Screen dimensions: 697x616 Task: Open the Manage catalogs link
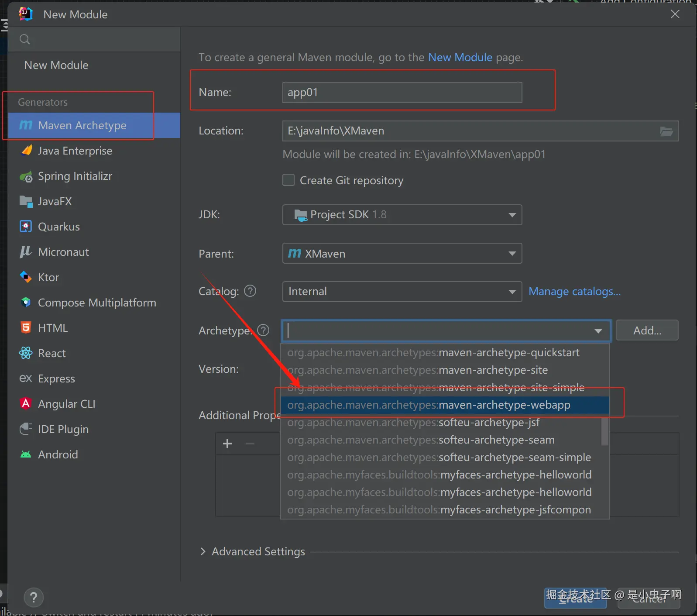click(x=574, y=291)
